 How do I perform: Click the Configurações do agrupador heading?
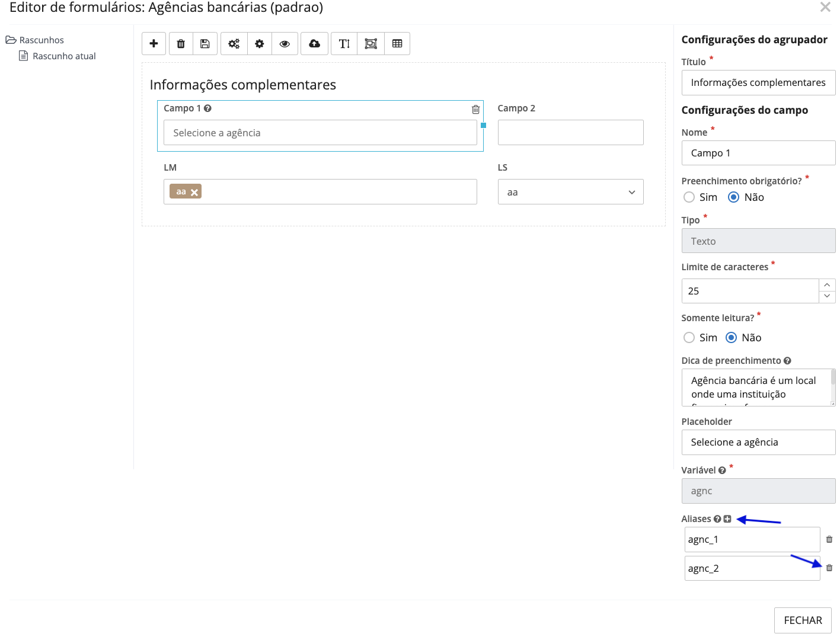[754, 40]
